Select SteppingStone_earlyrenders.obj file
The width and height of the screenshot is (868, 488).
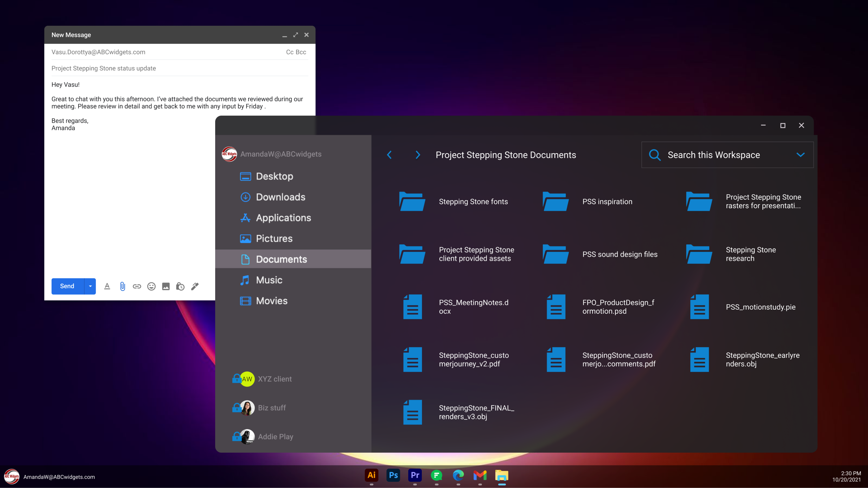coord(745,360)
